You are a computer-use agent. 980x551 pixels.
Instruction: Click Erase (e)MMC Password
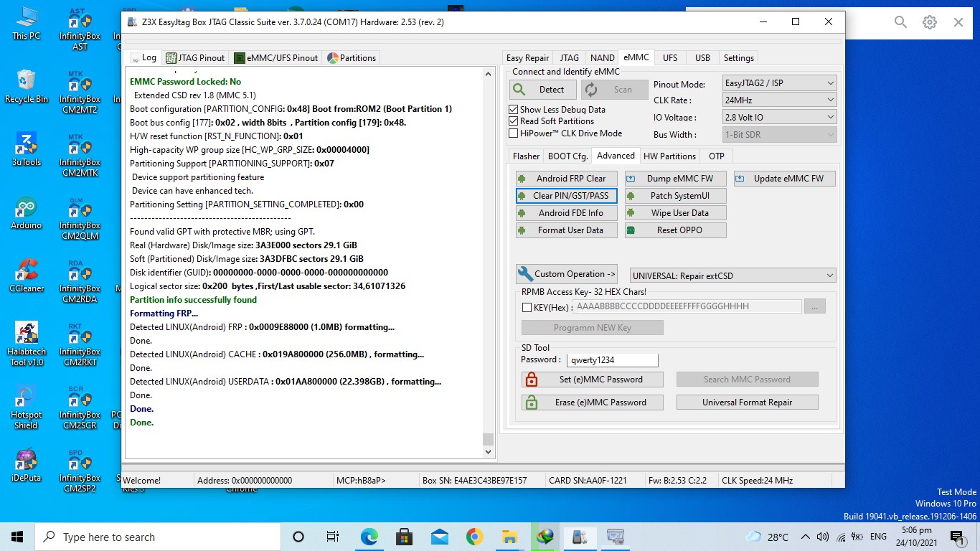click(x=592, y=402)
